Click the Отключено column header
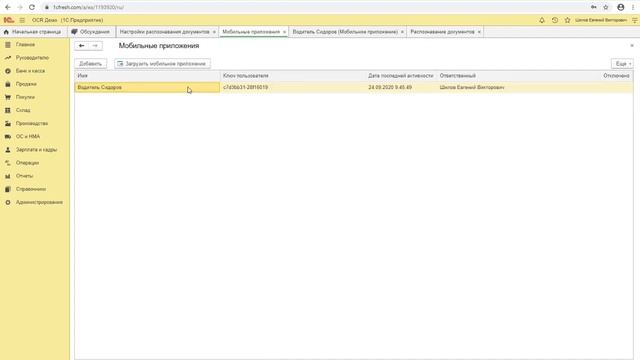 pos(616,76)
